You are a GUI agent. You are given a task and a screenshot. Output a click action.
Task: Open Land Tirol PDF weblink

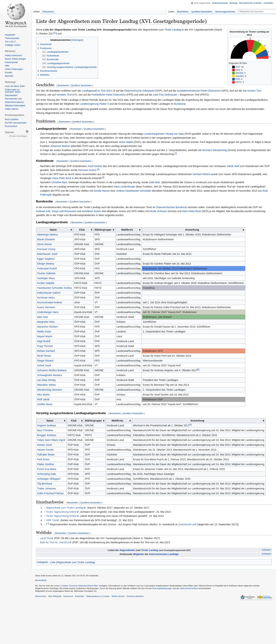coord(46,538)
